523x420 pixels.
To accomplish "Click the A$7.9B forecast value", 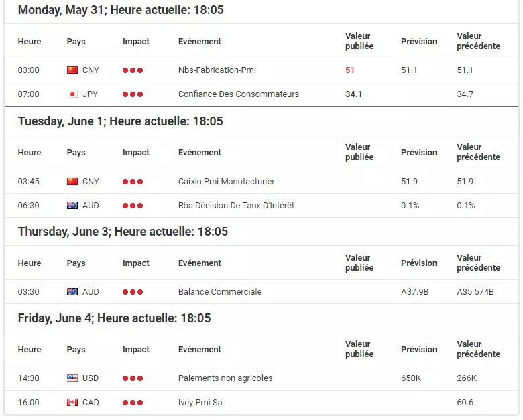I will point(414,292).
